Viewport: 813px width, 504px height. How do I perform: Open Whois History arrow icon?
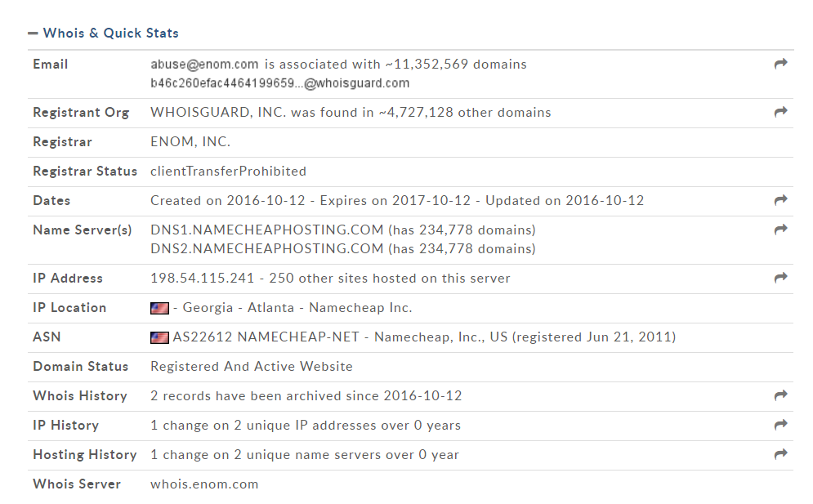point(780,395)
